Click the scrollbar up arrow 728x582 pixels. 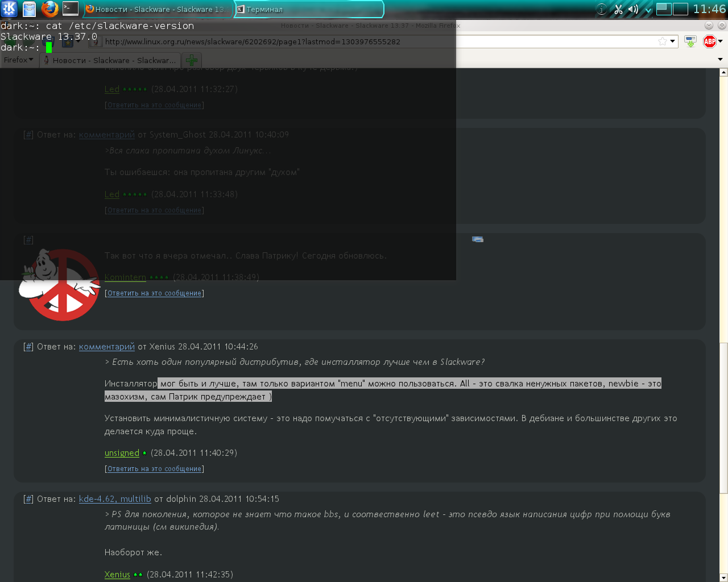pos(723,72)
